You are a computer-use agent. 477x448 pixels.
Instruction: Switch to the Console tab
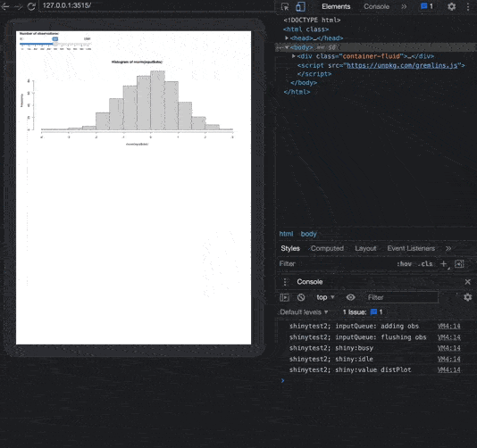(376, 6)
